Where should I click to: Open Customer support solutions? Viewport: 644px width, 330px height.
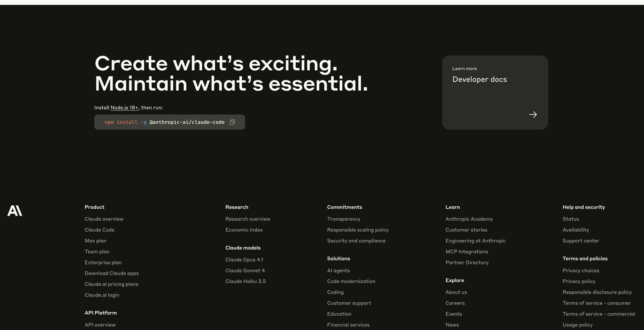(349, 303)
